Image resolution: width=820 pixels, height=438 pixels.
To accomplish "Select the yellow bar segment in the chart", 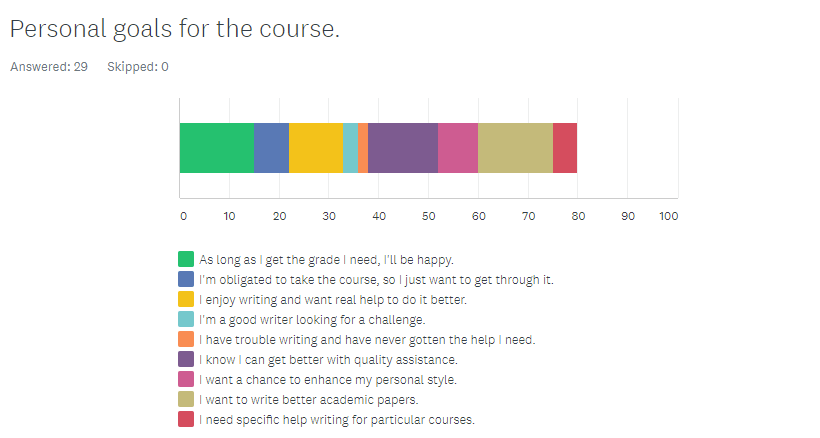I will (x=316, y=148).
